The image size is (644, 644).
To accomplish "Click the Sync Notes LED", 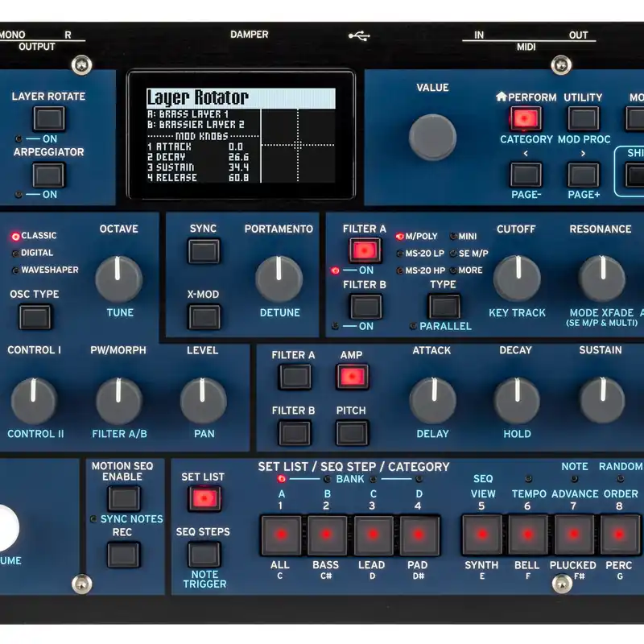I will click(x=93, y=518).
